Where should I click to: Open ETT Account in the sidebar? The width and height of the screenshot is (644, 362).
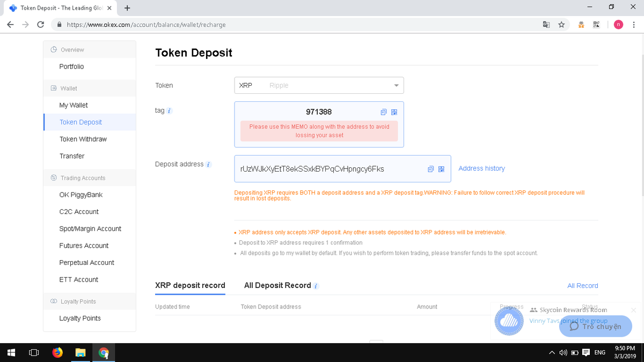pyautogui.click(x=78, y=279)
